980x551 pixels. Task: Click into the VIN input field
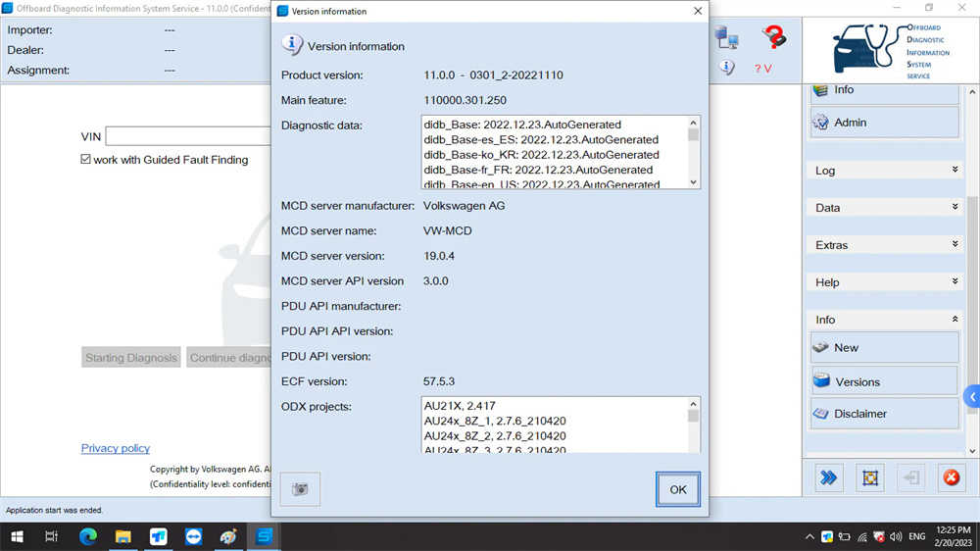coord(188,135)
